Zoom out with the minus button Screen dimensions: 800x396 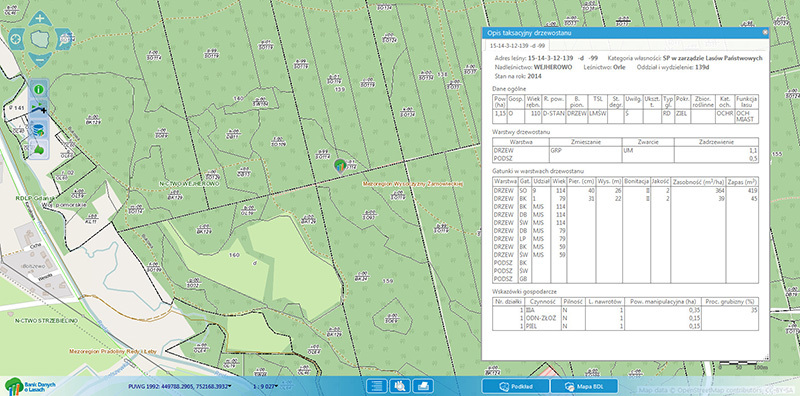pyautogui.click(x=40, y=59)
